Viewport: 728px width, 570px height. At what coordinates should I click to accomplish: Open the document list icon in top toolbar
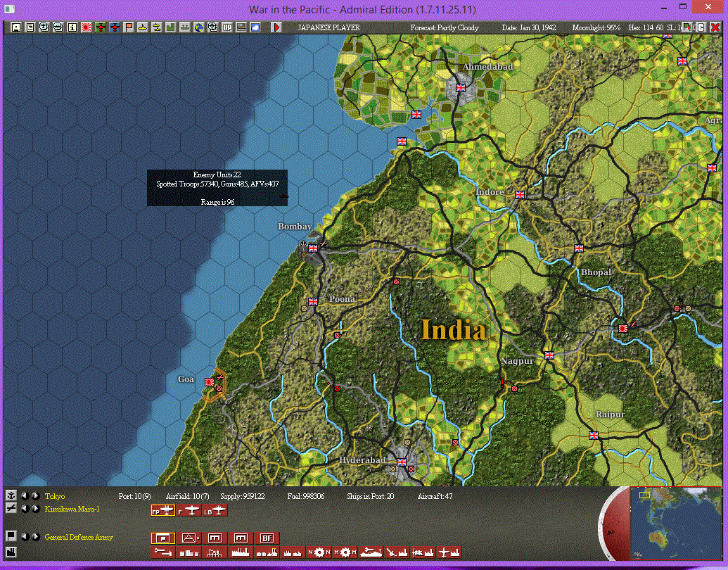pyautogui.click(x=30, y=27)
